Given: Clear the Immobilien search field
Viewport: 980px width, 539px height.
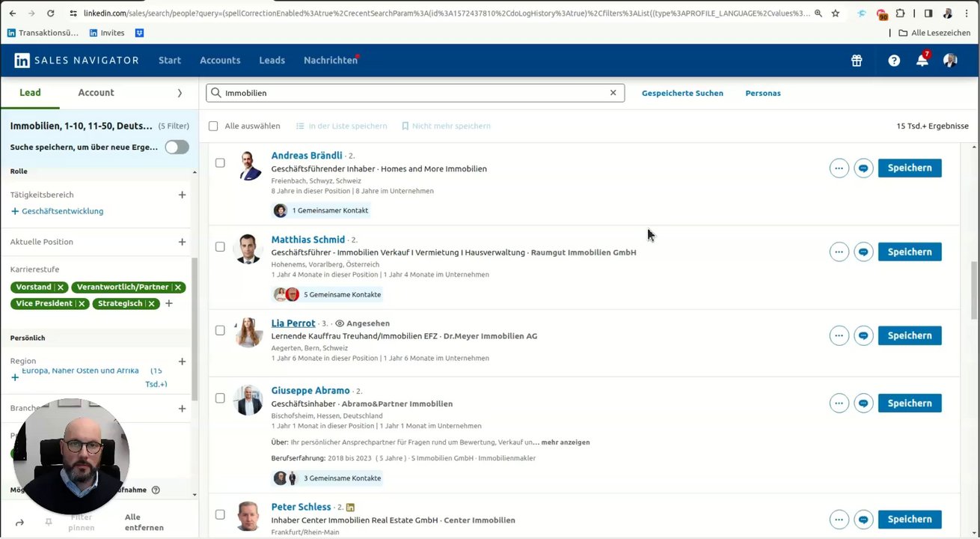Looking at the screenshot, I should (613, 93).
